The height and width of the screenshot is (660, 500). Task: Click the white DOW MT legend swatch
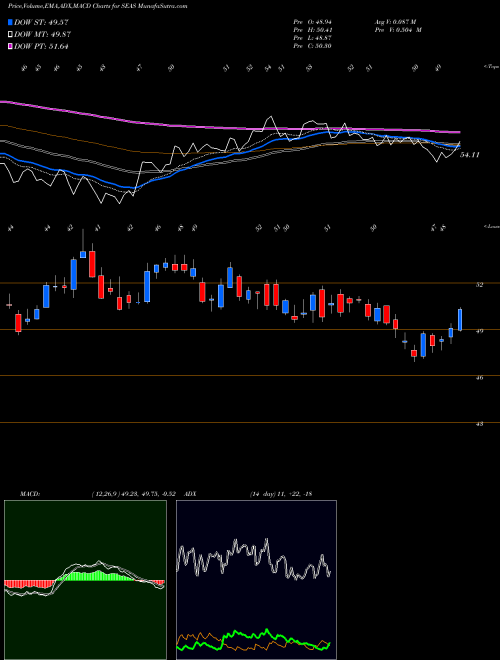point(10,35)
